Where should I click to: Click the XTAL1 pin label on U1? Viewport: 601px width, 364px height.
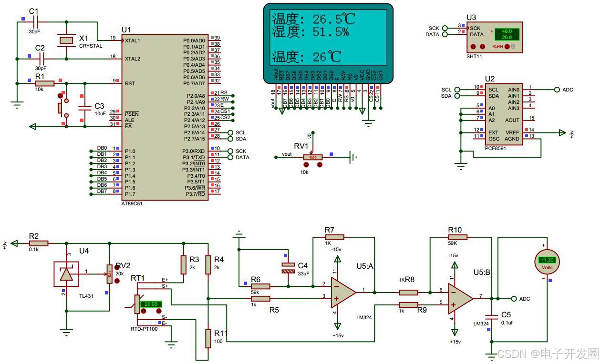click(x=133, y=40)
